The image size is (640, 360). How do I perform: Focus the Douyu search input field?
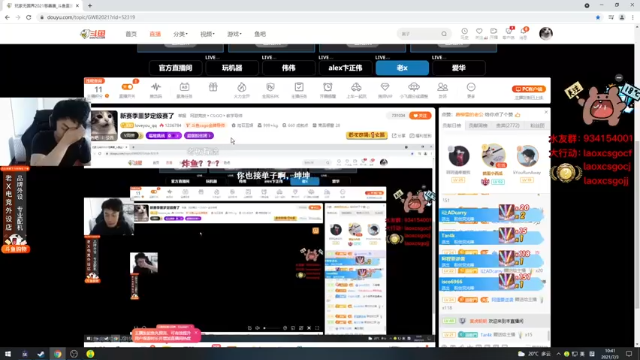pyautogui.click(x=419, y=34)
